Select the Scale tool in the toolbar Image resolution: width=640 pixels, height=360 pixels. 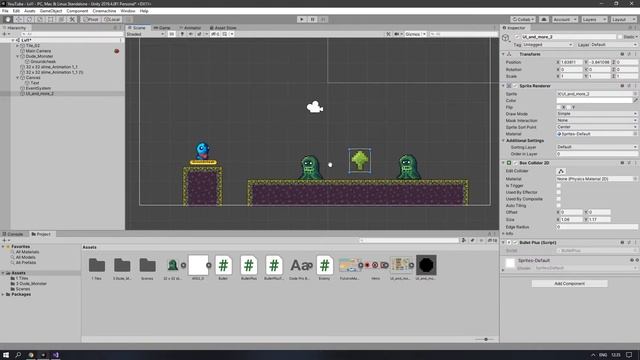tap(40, 19)
